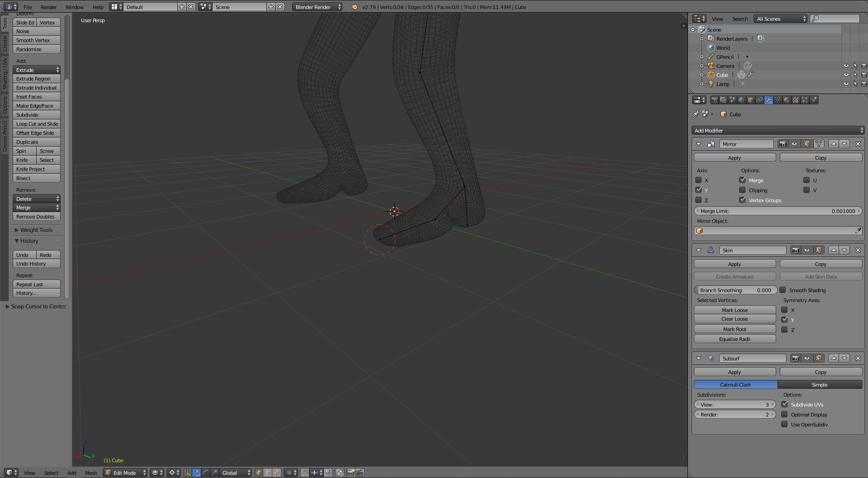Open the Texture properties checker icon
Image resolution: width=868 pixels, height=478 pixels.
click(796, 100)
